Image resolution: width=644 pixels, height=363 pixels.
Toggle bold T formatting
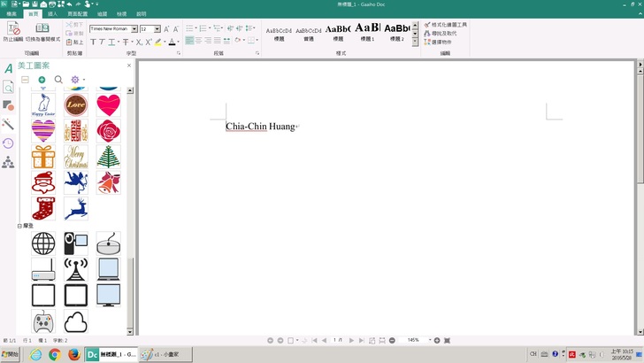pyautogui.click(x=93, y=42)
